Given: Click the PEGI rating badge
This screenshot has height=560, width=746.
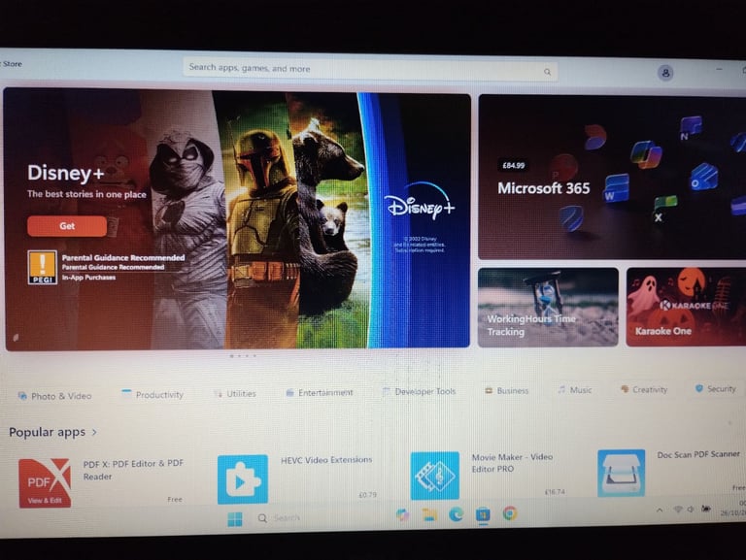Looking at the screenshot, I should click(x=43, y=267).
